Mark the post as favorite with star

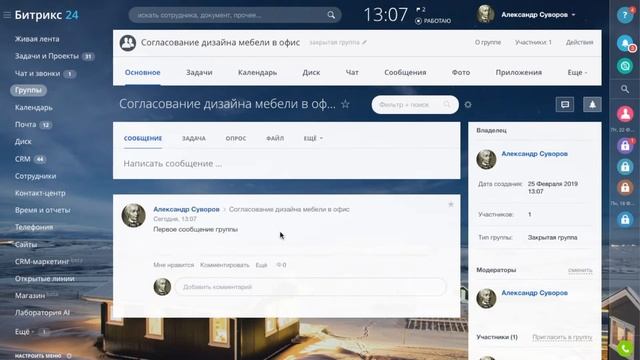(451, 204)
